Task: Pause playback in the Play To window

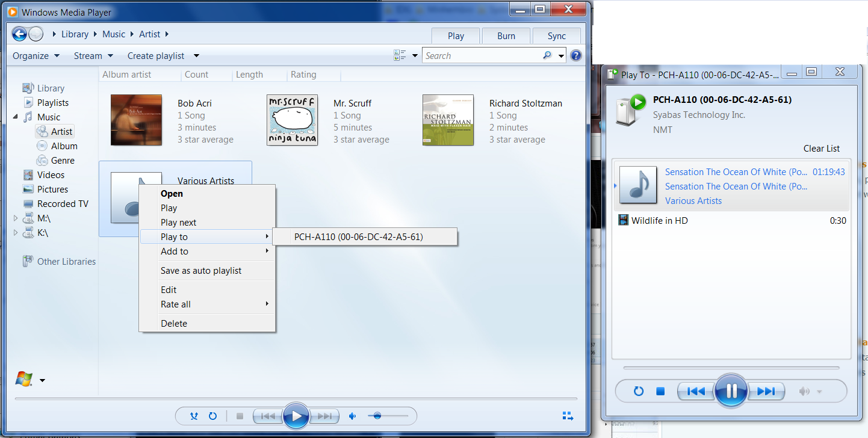Action: point(731,391)
